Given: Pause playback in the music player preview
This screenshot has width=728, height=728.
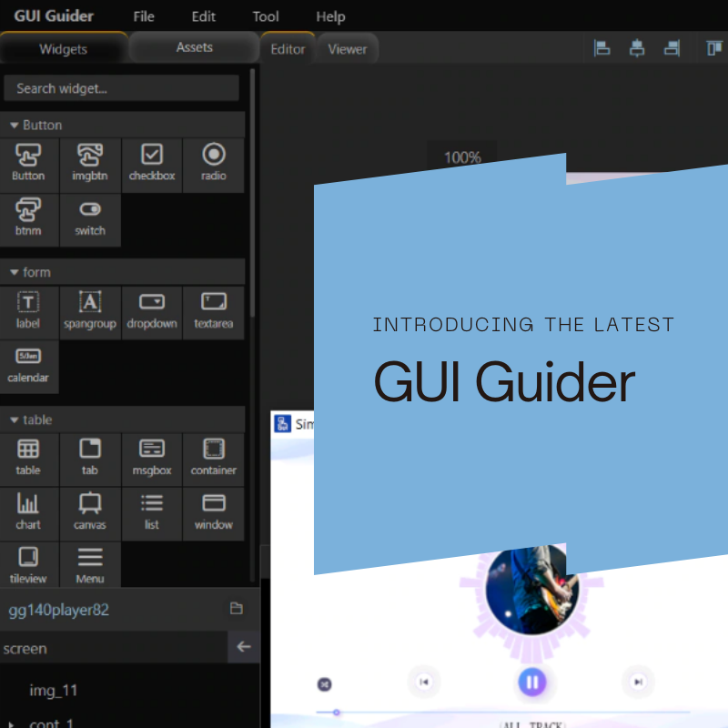Looking at the screenshot, I should (x=532, y=682).
